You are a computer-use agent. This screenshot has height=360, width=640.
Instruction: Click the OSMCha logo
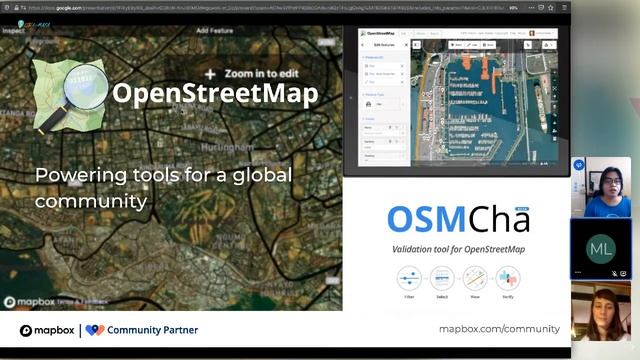point(458,219)
